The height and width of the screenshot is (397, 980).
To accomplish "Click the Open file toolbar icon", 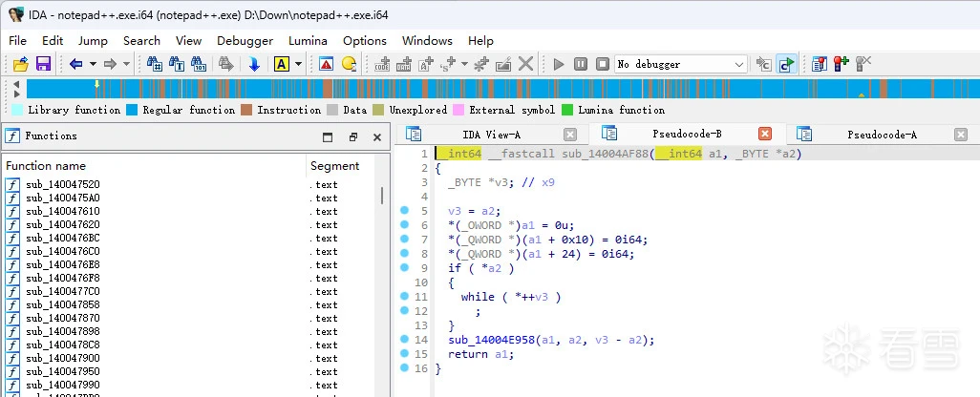I will click(21, 64).
